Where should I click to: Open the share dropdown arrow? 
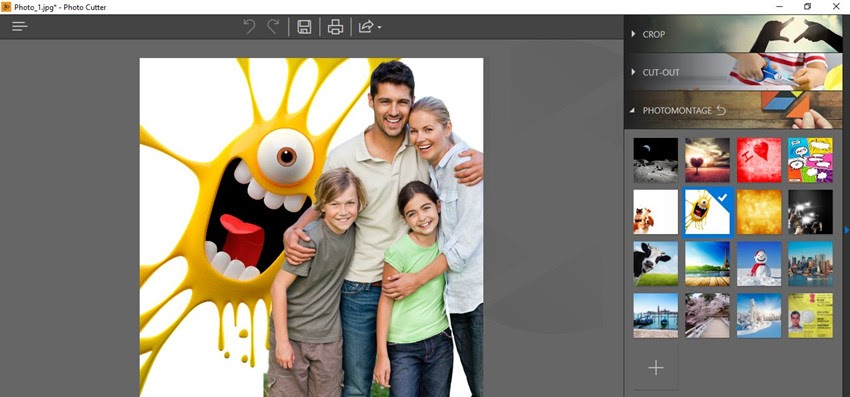tap(379, 27)
